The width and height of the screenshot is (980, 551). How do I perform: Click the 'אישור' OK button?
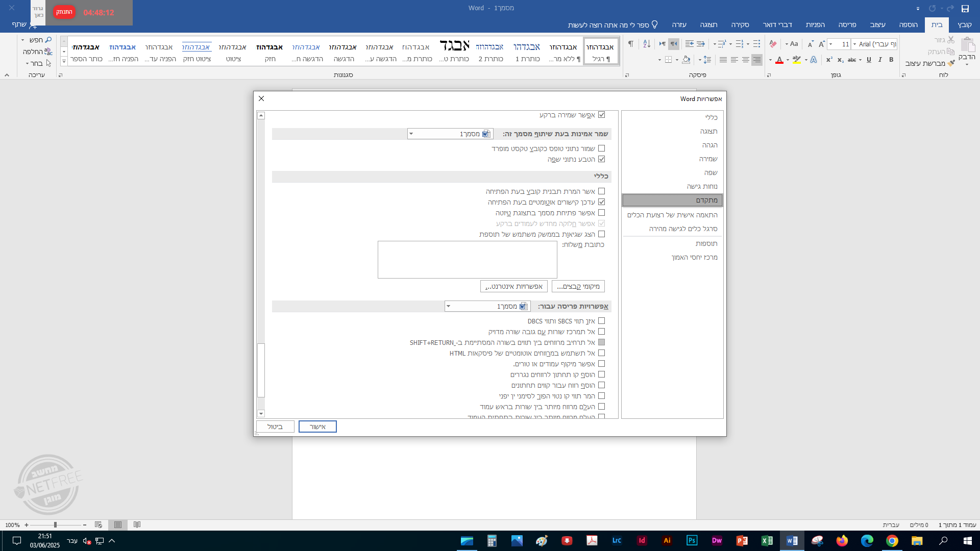(317, 427)
